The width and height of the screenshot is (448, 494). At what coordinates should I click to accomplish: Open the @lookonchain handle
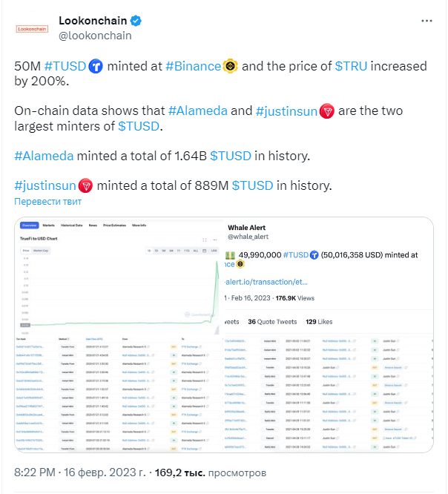(95, 36)
